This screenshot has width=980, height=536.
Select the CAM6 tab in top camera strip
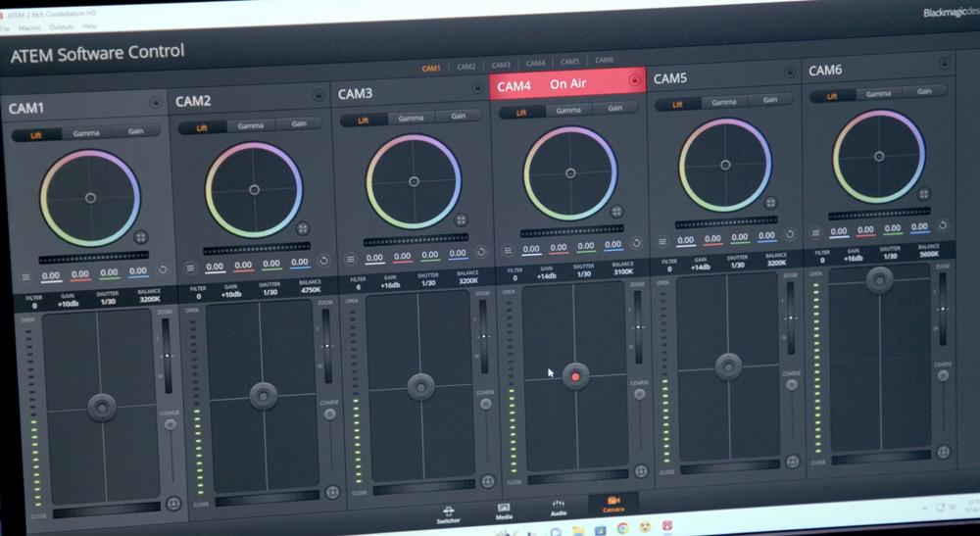pos(604,60)
